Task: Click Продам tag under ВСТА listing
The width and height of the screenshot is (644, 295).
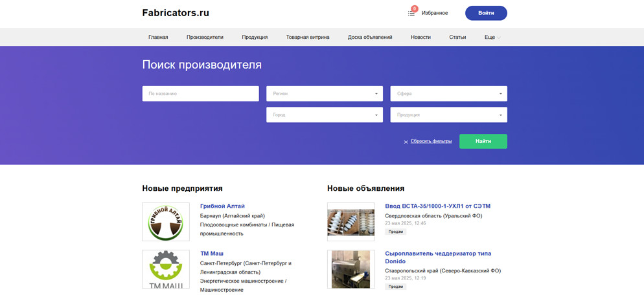Action: coord(396,232)
